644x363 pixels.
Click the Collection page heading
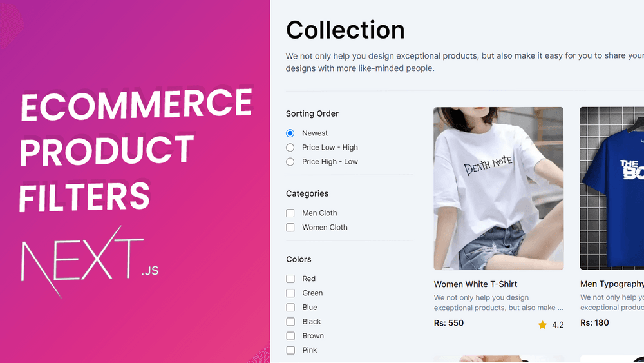[345, 30]
